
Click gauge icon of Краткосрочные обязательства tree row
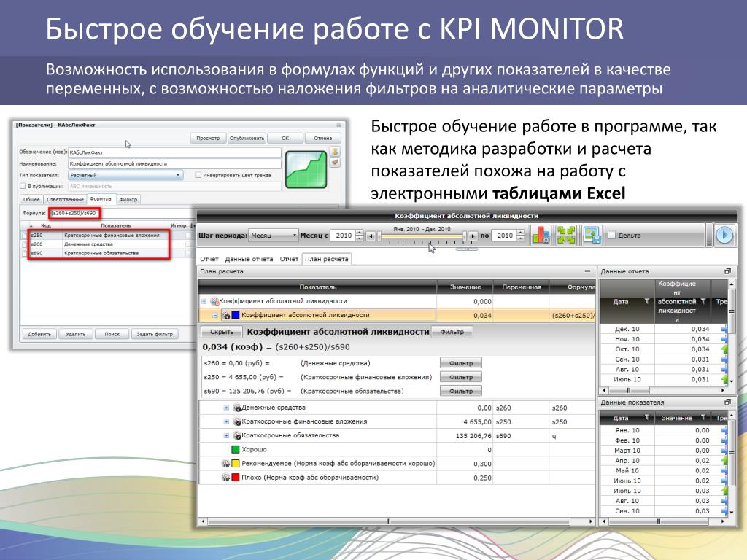[x=237, y=435]
